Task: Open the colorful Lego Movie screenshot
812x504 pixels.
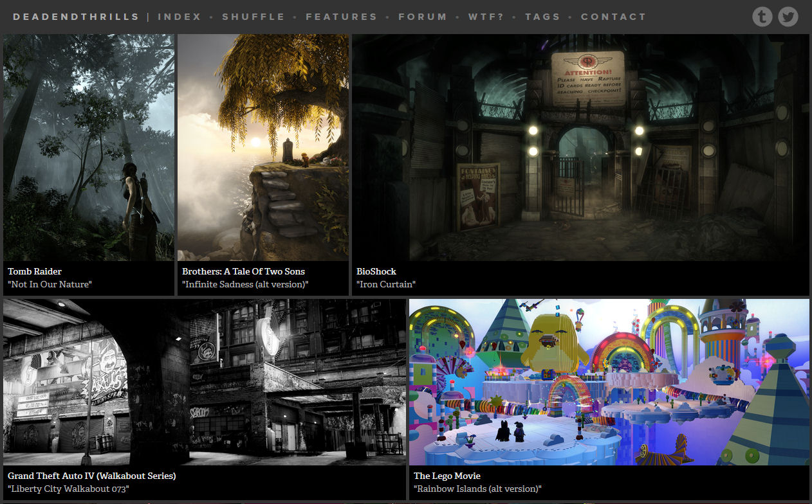Action: (609, 382)
